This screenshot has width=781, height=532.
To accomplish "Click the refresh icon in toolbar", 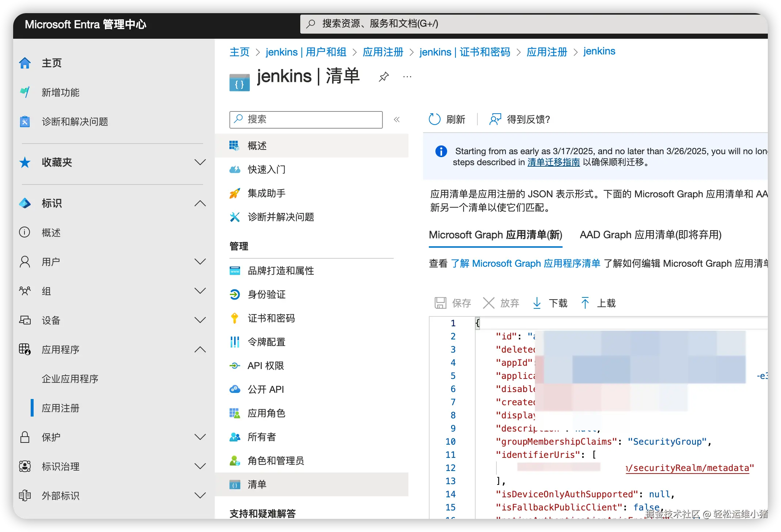I will [x=434, y=119].
